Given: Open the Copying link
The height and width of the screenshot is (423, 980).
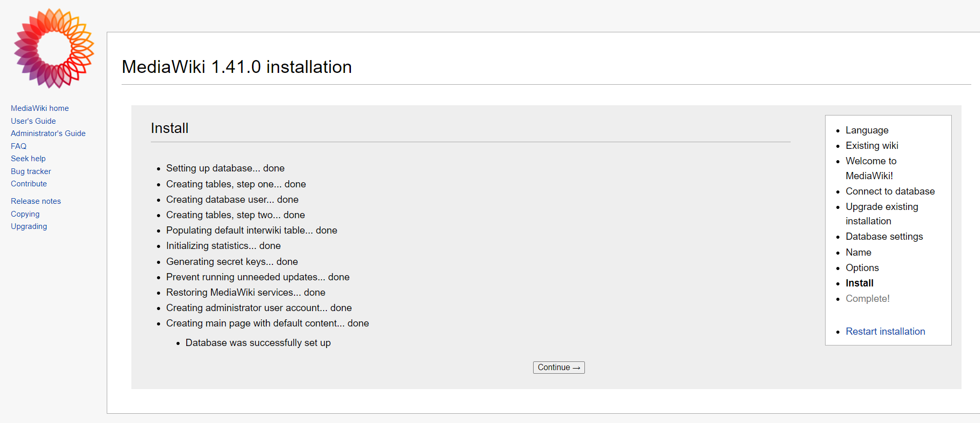Looking at the screenshot, I should pyautogui.click(x=25, y=214).
